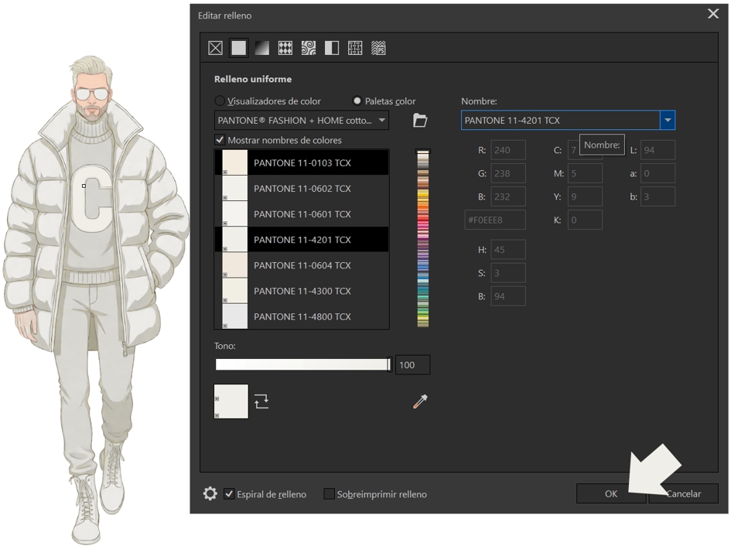Enable Sobreimprimir relleno checkbox
This screenshot has height=560, width=731.
[330, 494]
